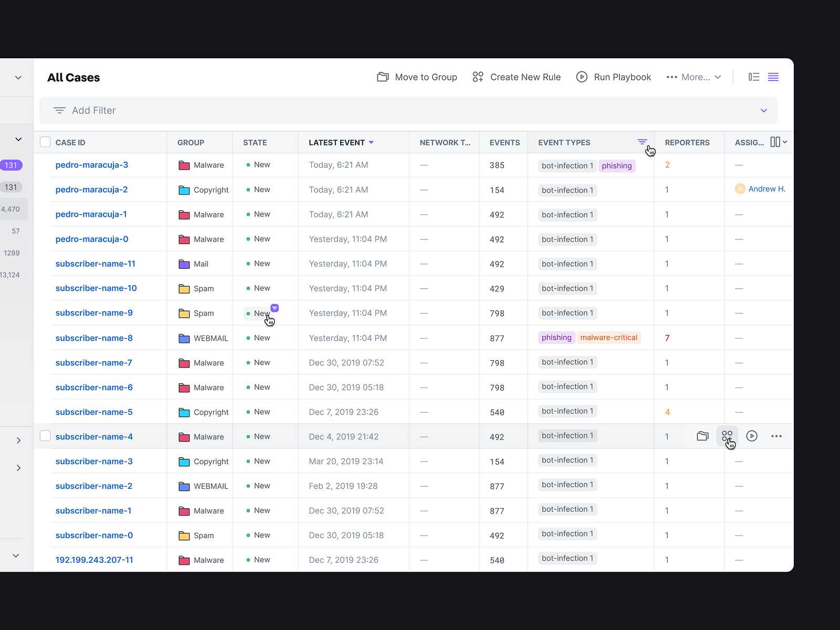Check the subscriber-name-4 row checkbox
This screenshot has width=840, height=630.
[45, 436]
